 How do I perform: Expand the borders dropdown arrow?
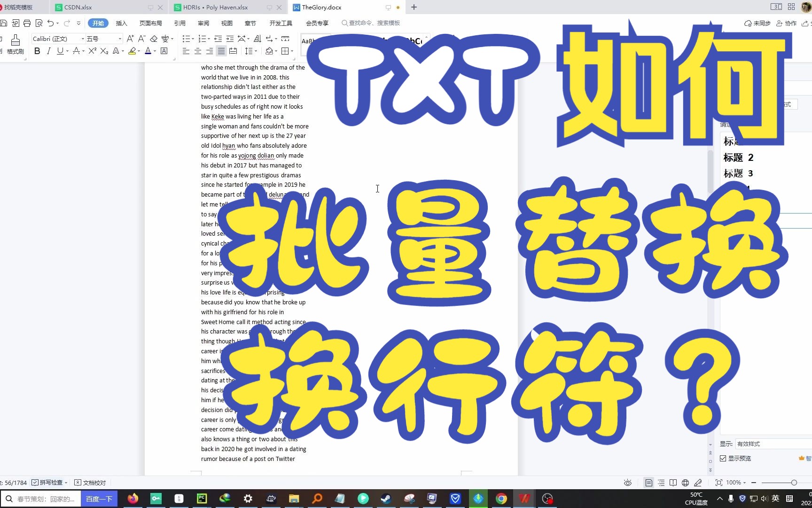pos(292,51)
